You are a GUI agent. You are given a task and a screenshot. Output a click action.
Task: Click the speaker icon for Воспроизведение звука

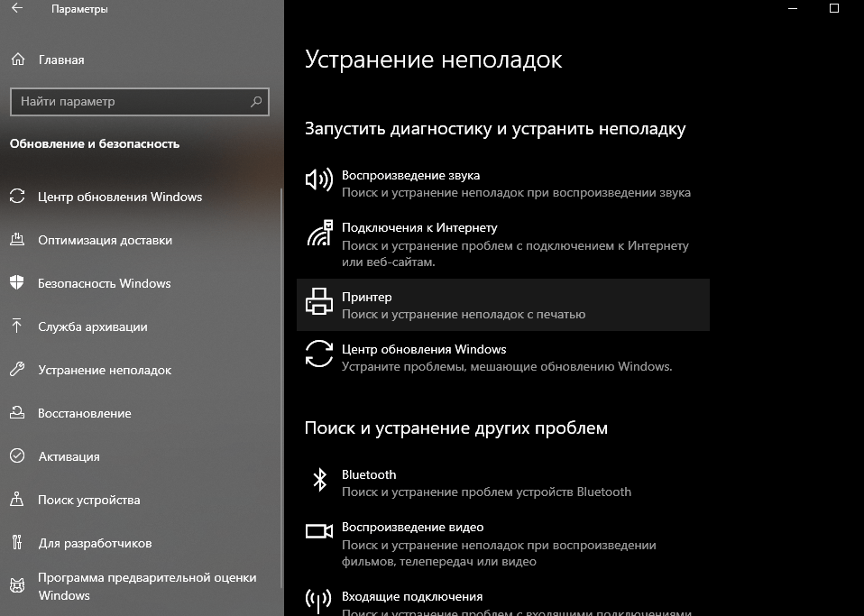click(318, 180)
